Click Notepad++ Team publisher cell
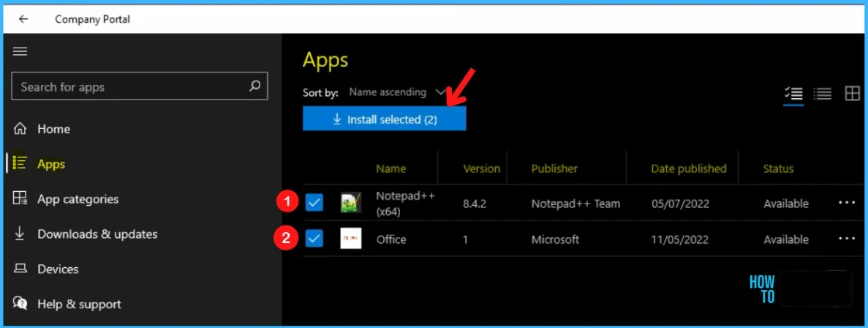The height and width of the screenshot is (328, 868). click(x=575, y=204)
